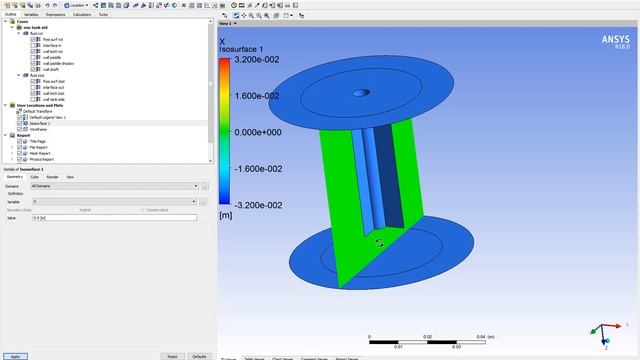
Task: Click the Volume Rendering icon
Action: point(126,5)
